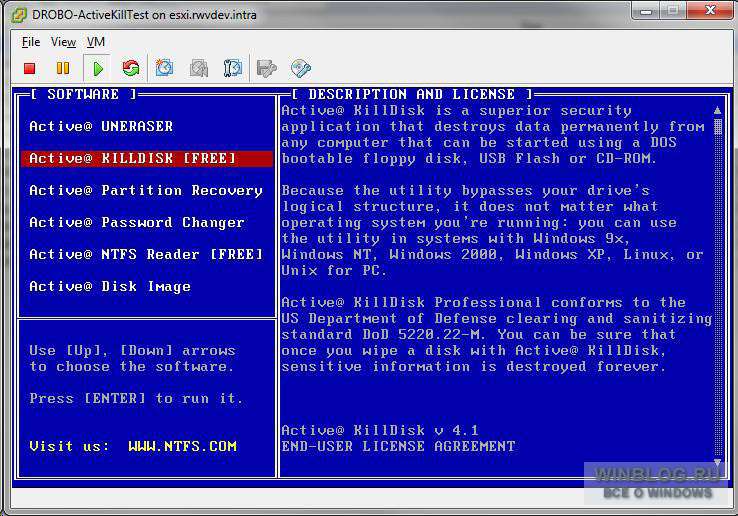738x516 pixels.
Task: Reset the VM with the red-green cycle icon
Action: click(x=131, y=68)
